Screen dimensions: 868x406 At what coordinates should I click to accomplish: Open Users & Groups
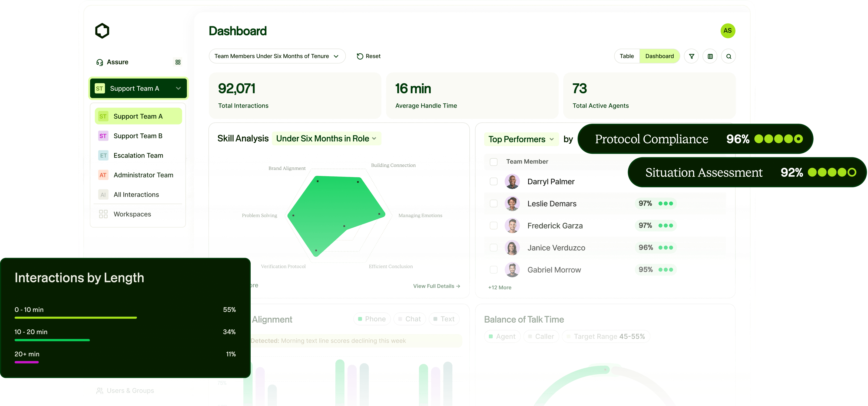(x=125, y=391)
